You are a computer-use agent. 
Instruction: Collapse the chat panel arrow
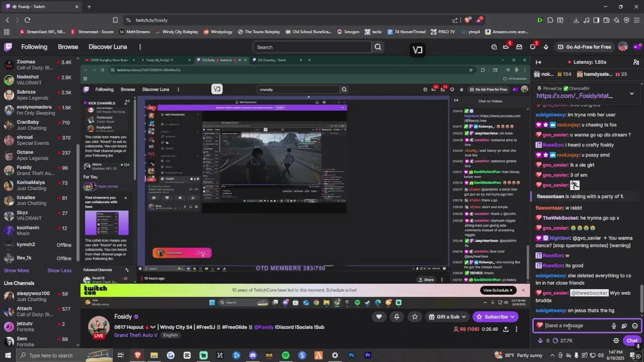point(538,62)
